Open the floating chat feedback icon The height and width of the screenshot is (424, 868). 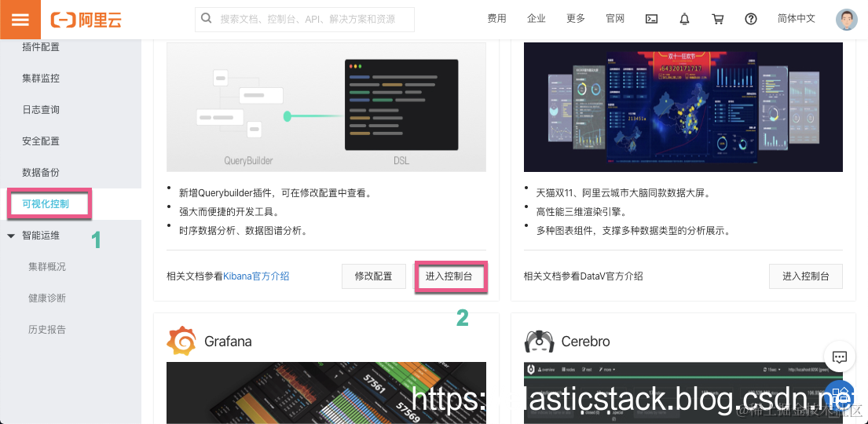(x=840, y=357)
